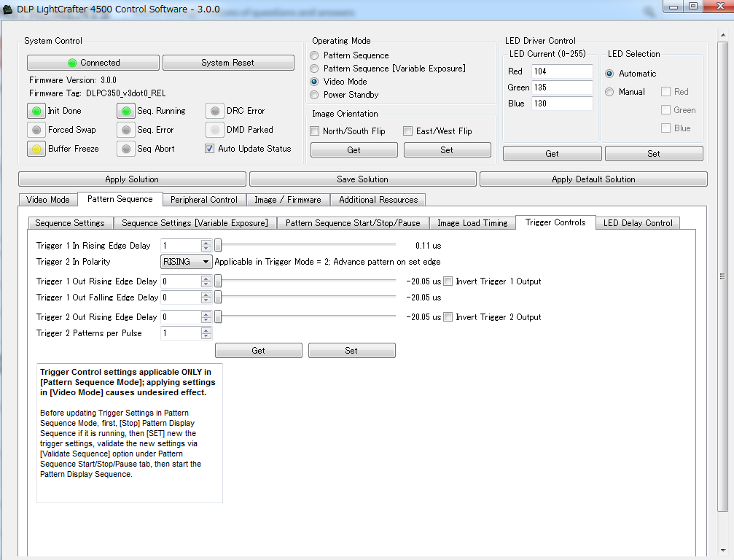Increase Trigger 2 Patterns per Pulse
This screenshot has height=560, width=734.
(x=206, y=330)
